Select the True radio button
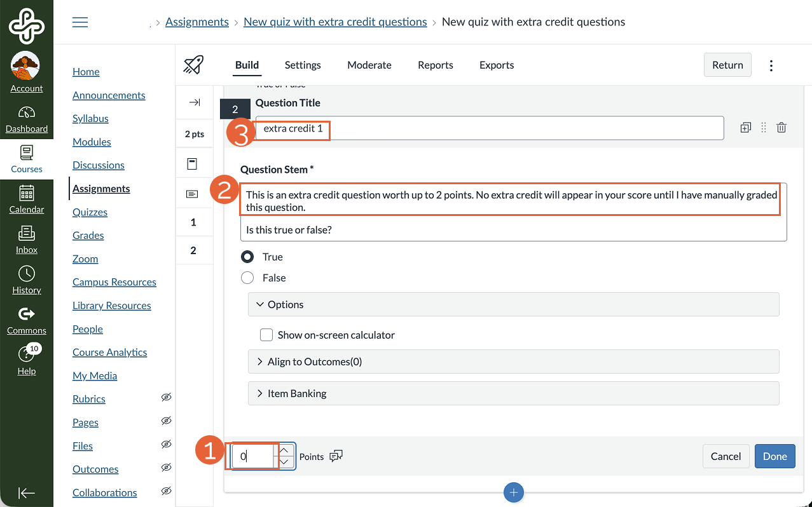 click(248, 257)
